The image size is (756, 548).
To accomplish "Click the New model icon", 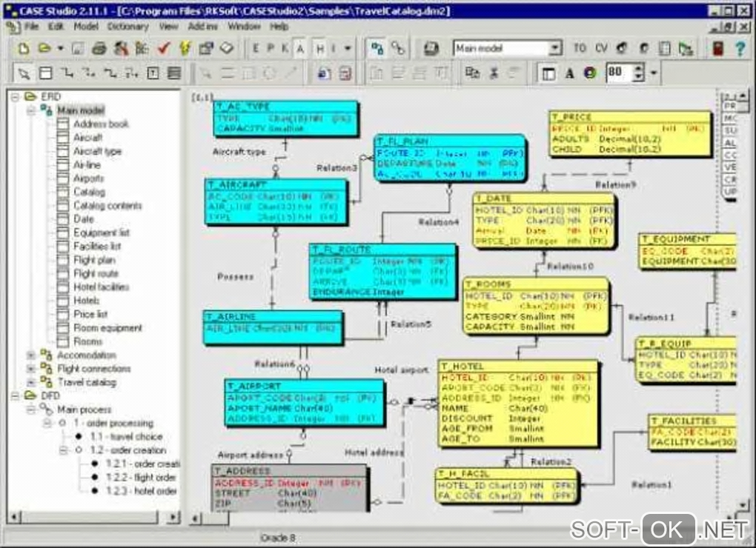I will click(23, 48).
